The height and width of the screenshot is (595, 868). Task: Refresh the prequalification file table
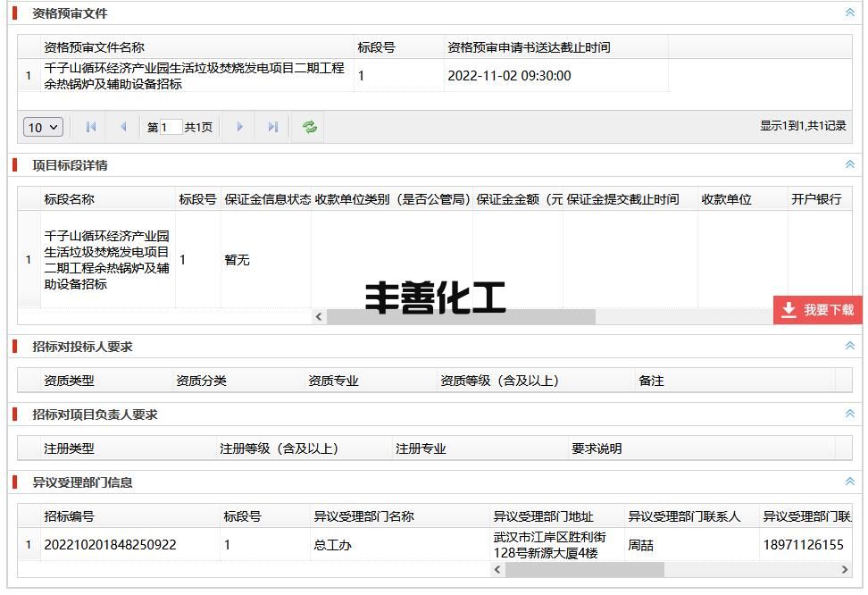310,127
